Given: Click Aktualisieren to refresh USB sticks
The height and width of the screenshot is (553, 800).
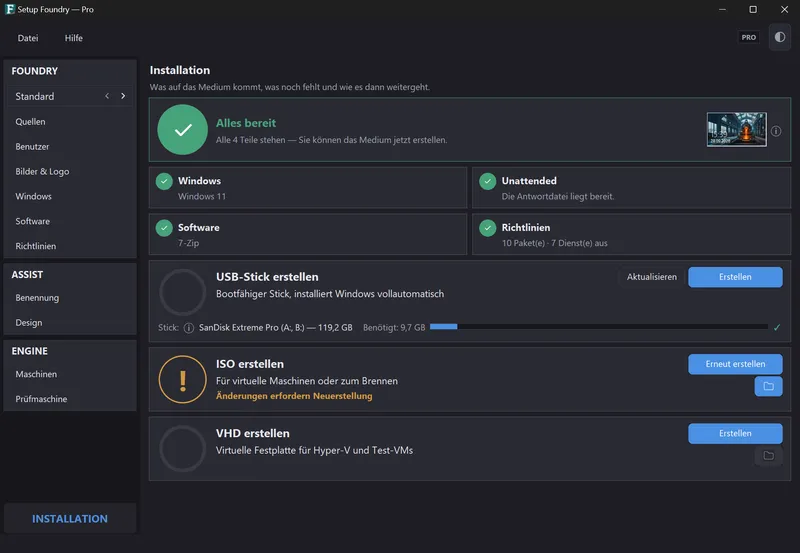Looking at the screenshot, I should point(652,277).
